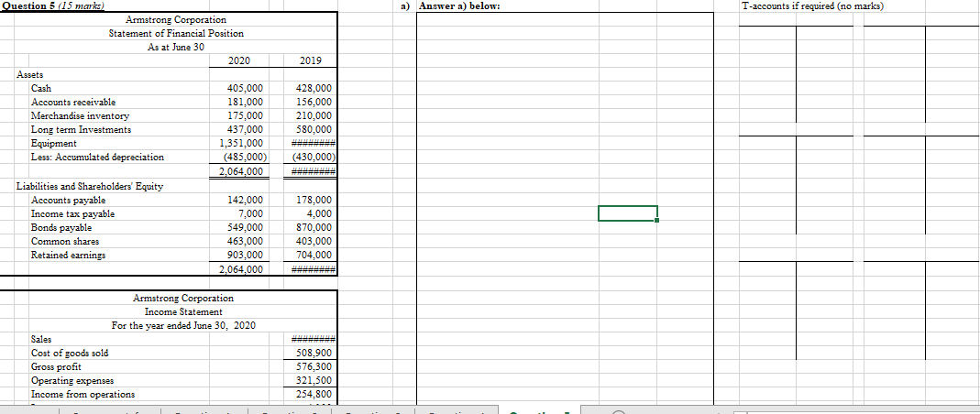Viewport: 980px width, 414px height.
Task: Select "Less: Accumulated depreciation" label
Action: tap(97, 157)
